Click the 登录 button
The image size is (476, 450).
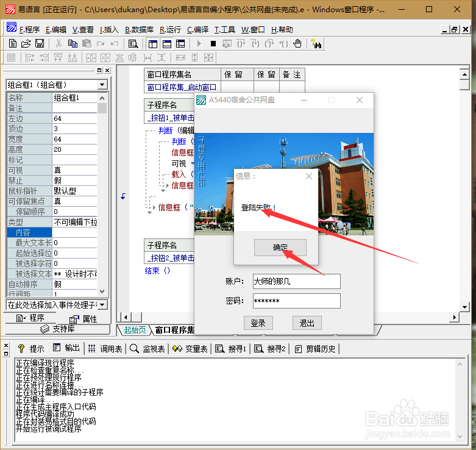(258, 323)
